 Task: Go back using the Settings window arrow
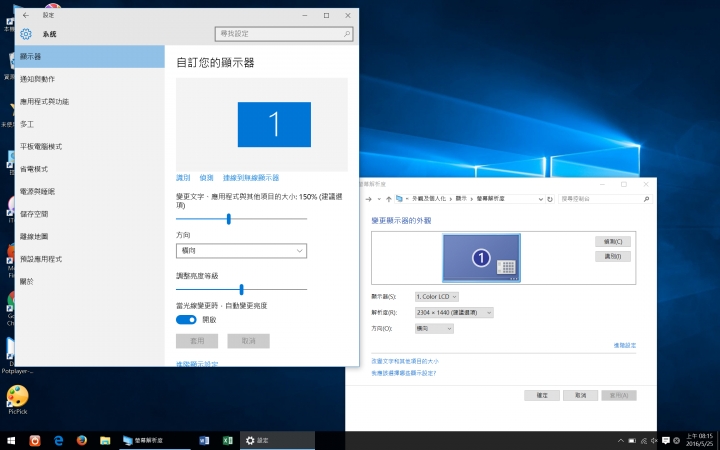pyautogui.click(x=26, y=15)
